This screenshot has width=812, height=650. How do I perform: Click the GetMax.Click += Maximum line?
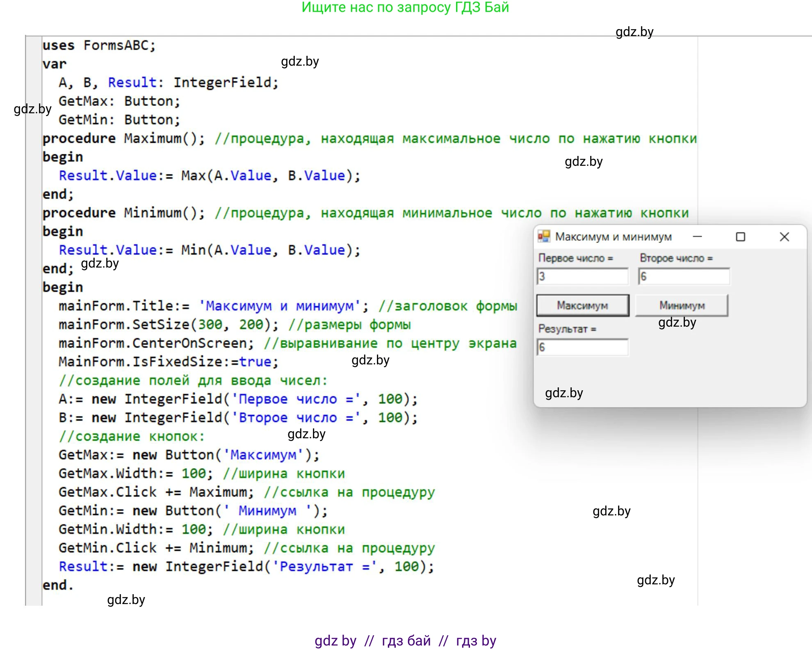coord(156,492)
